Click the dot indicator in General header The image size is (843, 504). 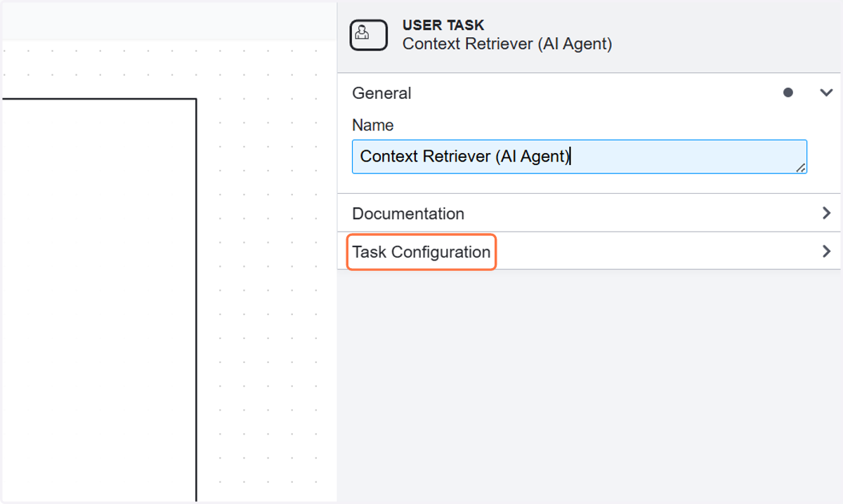click(x=788, y=93)
